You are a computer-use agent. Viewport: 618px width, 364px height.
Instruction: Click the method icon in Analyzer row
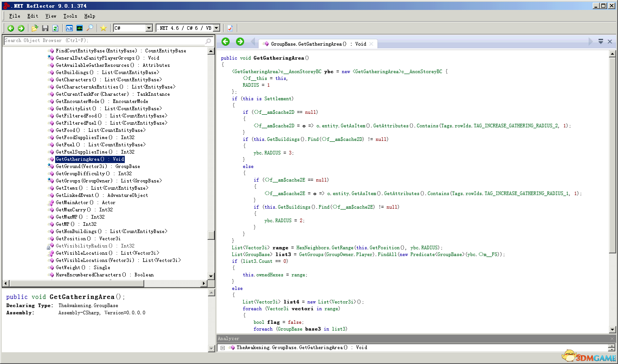pos(231,348)
